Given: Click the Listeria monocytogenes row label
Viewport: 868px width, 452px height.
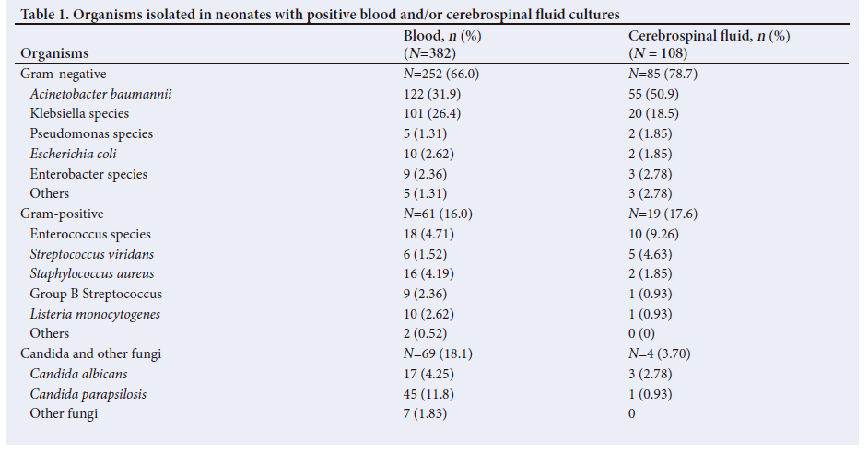Looking at the screenshot, I should 95,314.
